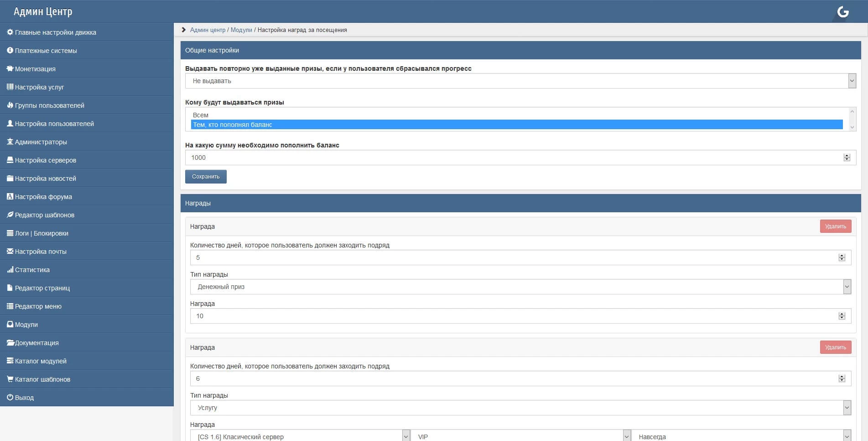Click the recipients list scrollbar
The height and width of the screenshot is (441, 868).
[852, 119]
